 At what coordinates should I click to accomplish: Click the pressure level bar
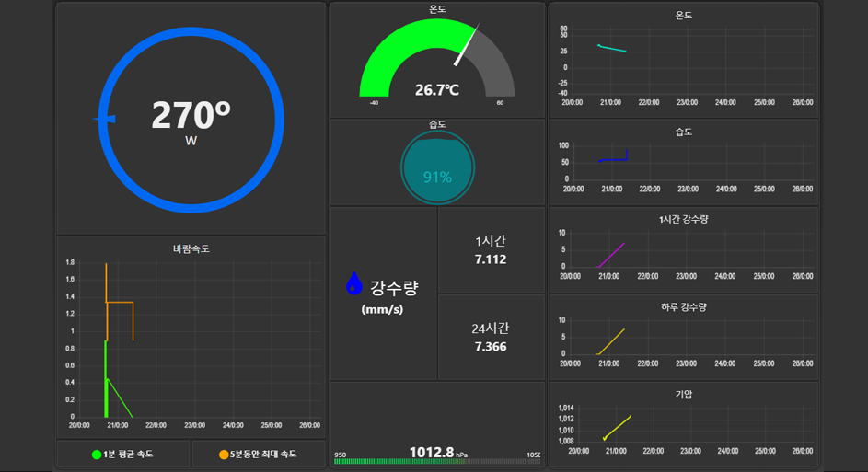(x=437, y=462)
